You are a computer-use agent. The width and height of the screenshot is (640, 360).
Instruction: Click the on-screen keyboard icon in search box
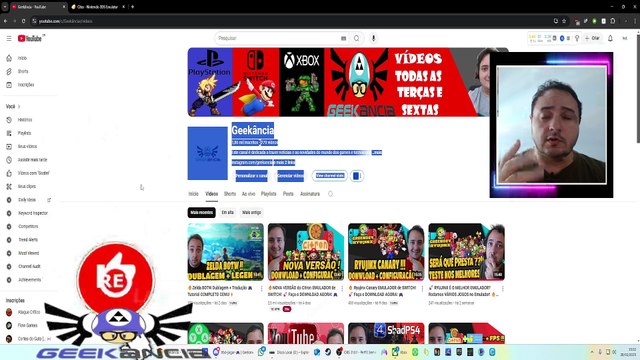tap(344, 38)
